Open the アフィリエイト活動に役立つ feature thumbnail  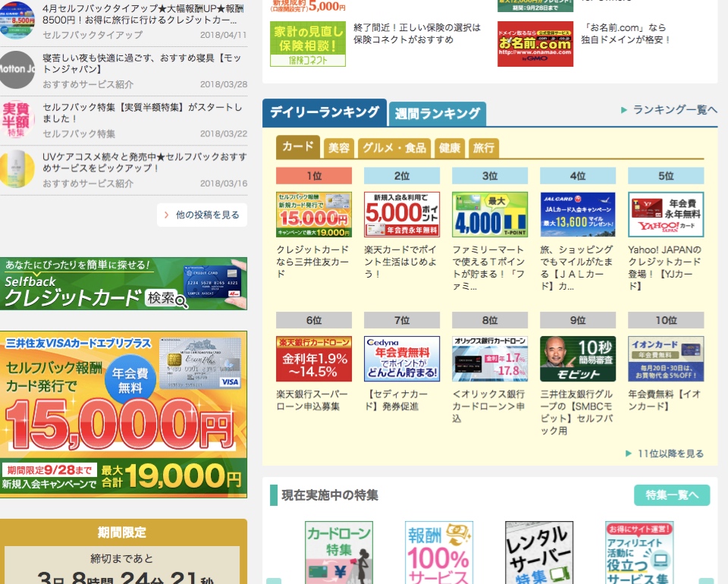pyautogui.click(x=639, y=552)
